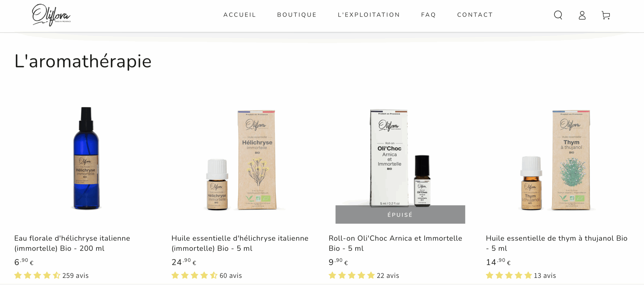The height and width of the screenshot is (285, 644).
Task: Open the L'EXPLOITATION menu item
Action: pyautogui.click(x=369, y=15)
